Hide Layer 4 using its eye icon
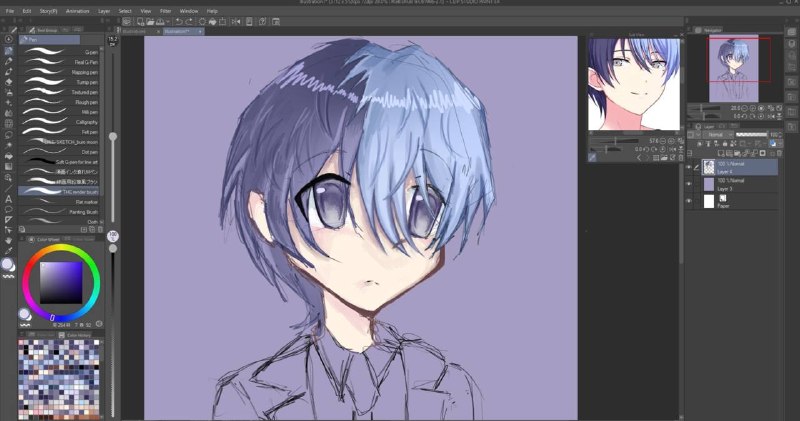The width and height of the screenshot is (800, 421). (x=689, y=167)
